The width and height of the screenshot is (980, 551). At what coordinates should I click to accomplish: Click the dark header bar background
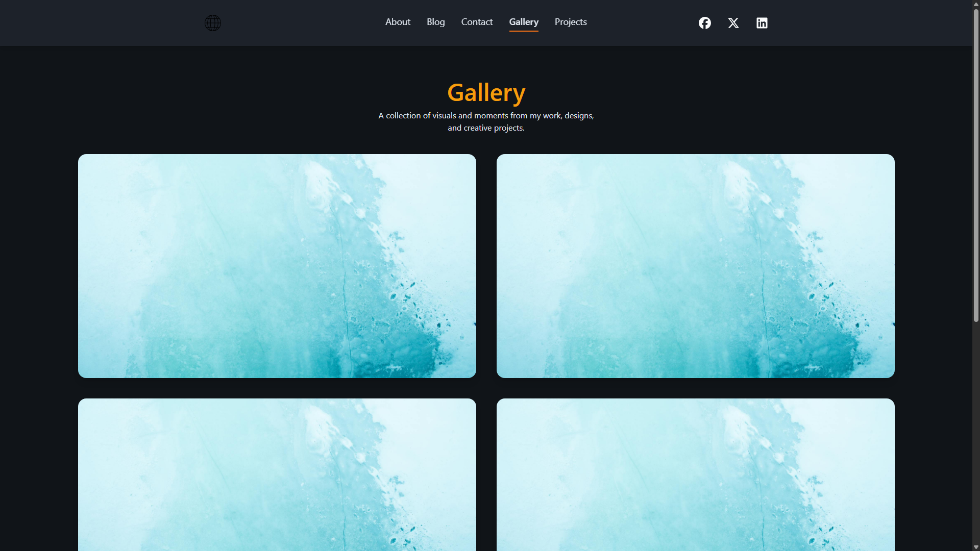(306, 22)
